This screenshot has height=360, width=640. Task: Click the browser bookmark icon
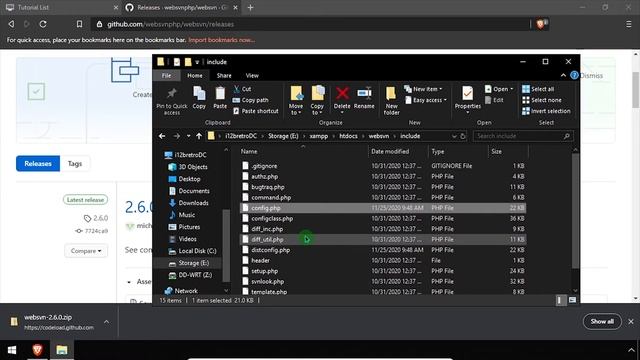tap(79, 24)
